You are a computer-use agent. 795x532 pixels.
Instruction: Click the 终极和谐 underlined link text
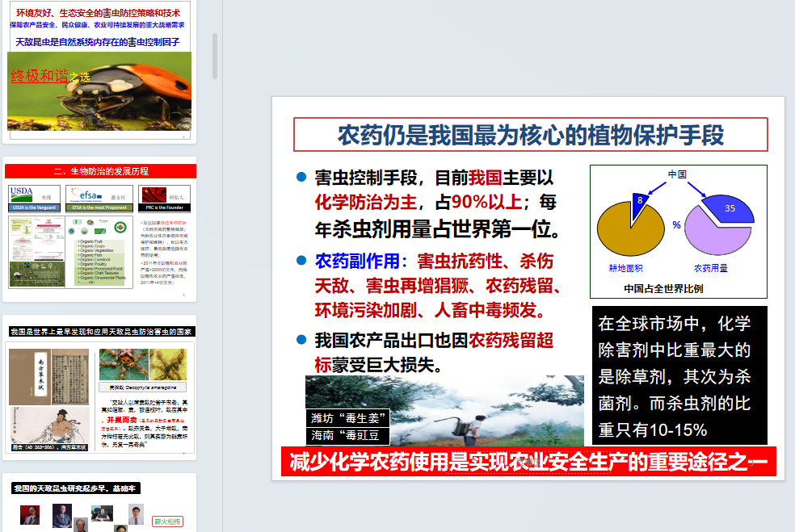[39, 76]
